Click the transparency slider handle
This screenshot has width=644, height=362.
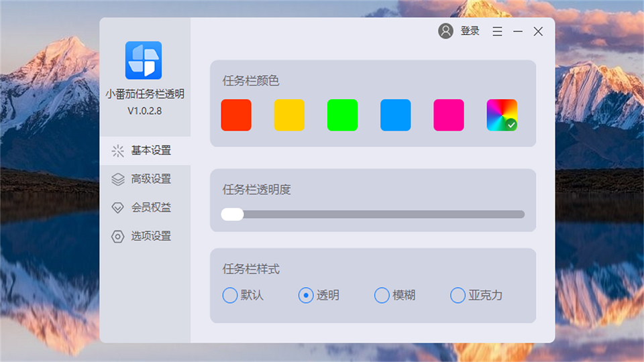tap(233, 215)
